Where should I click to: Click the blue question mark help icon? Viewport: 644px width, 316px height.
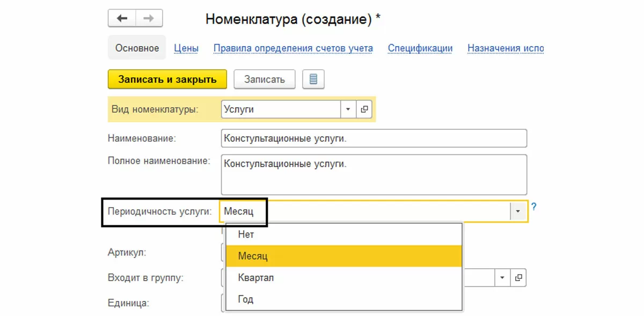click(x=534, y=207)
